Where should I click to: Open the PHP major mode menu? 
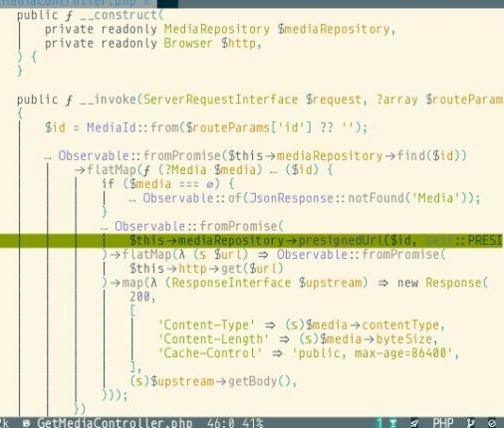443,423
